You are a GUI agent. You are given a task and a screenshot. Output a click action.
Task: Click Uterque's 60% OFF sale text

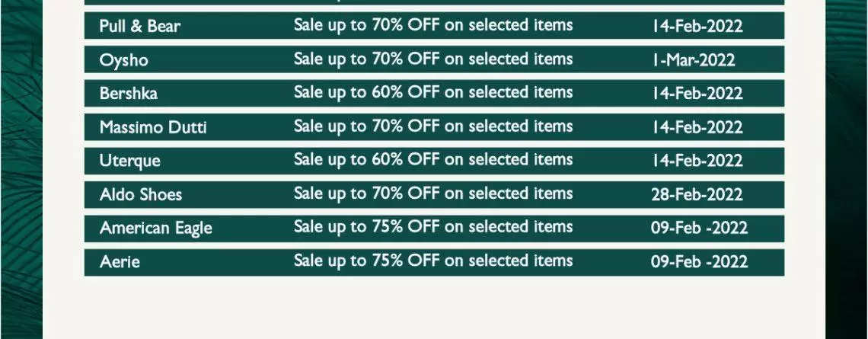coord(433,160)
